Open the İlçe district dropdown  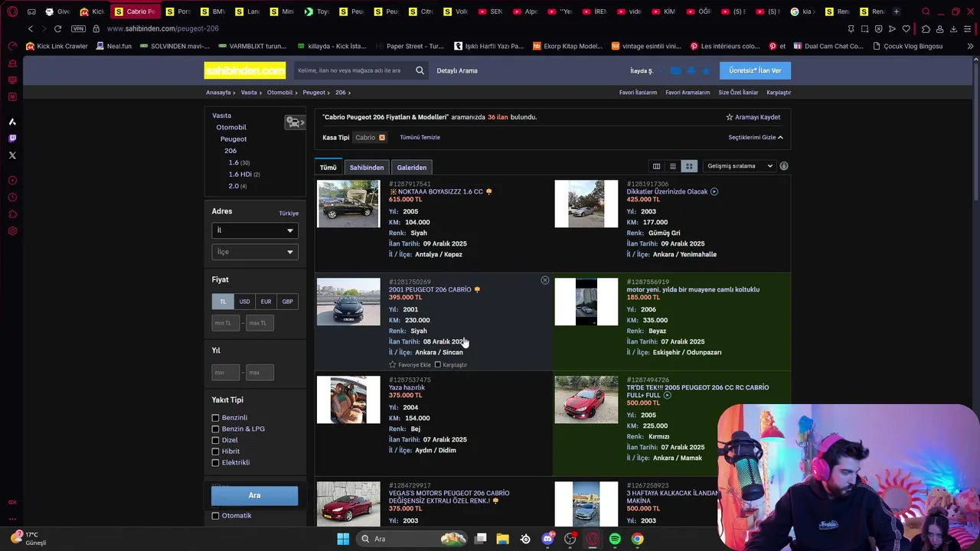point(255,252)
